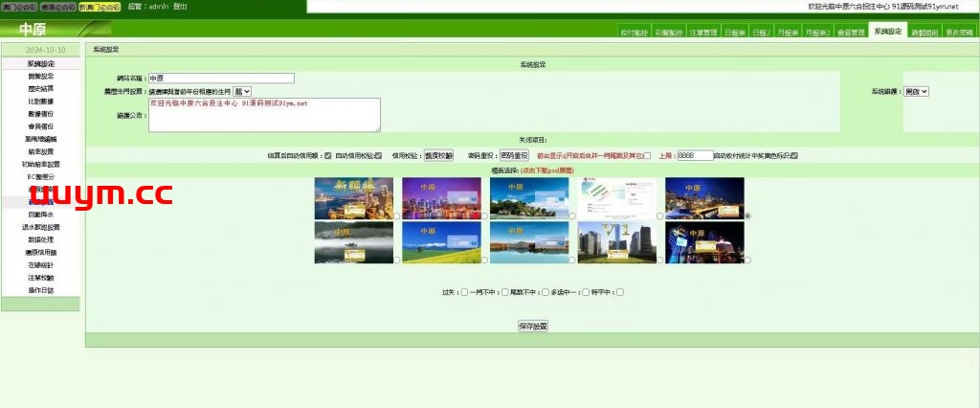Choose the purple city skyline template thumbnail

(x=441, y=198)
